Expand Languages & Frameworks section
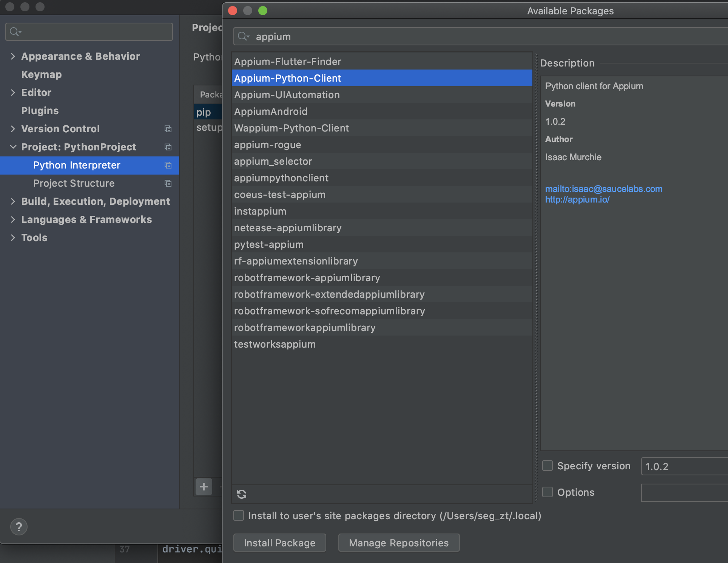Screen dimensions: 728x563 13,220
